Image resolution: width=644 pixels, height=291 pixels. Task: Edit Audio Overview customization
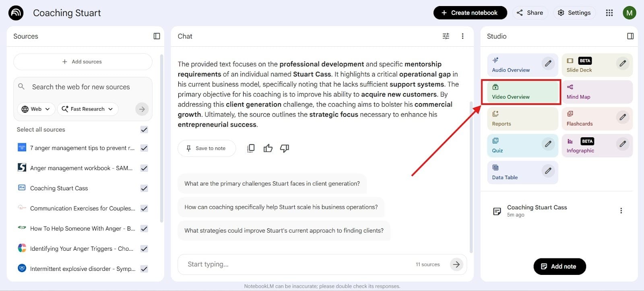coord(548,64)
